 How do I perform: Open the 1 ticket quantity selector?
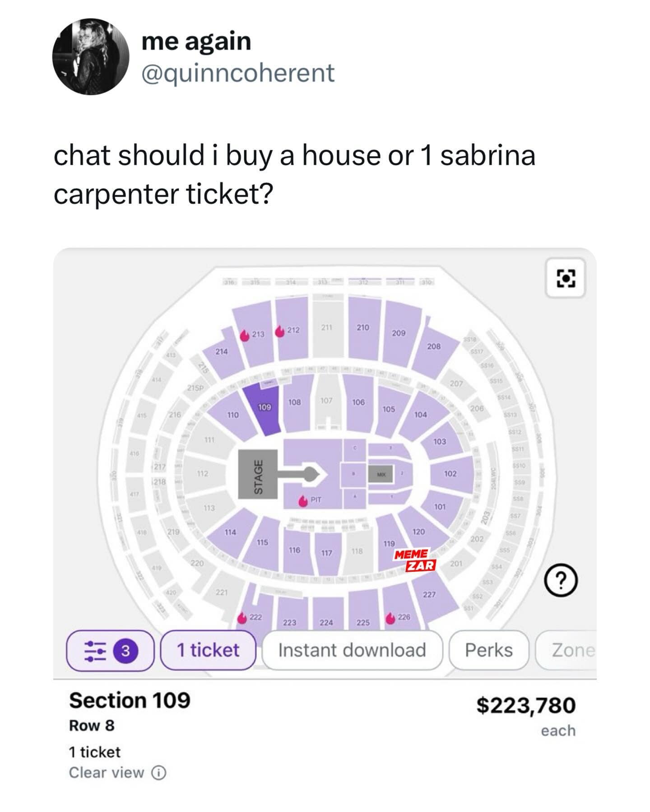tap(208, 650)
